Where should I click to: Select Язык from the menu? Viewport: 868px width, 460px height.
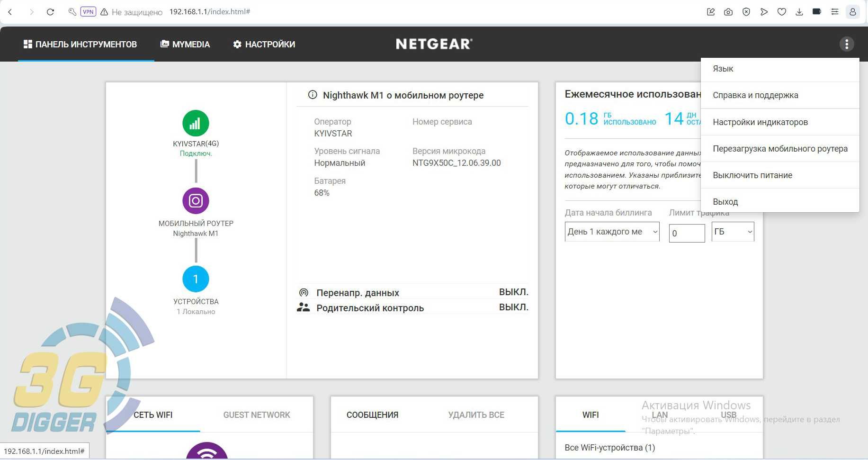(780, 69)
